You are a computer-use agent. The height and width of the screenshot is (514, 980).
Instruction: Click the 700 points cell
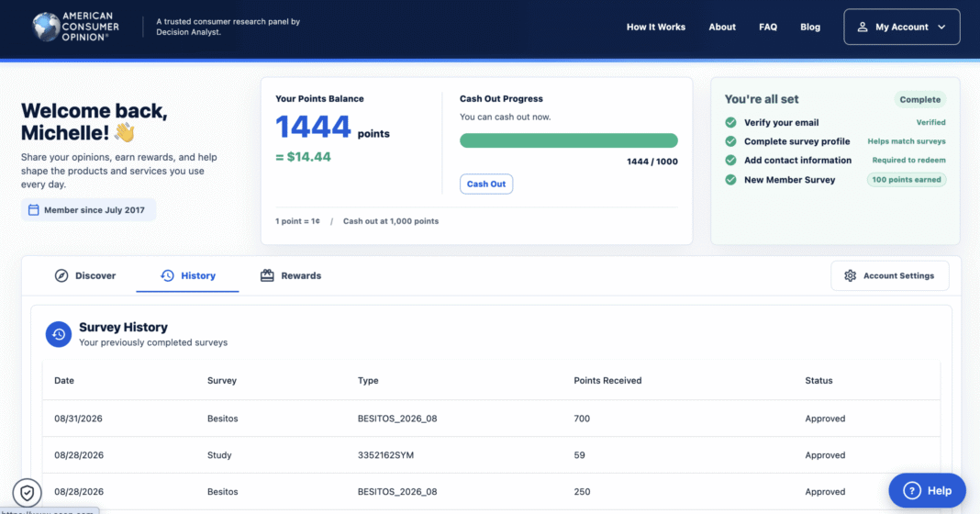pos(582,419)
